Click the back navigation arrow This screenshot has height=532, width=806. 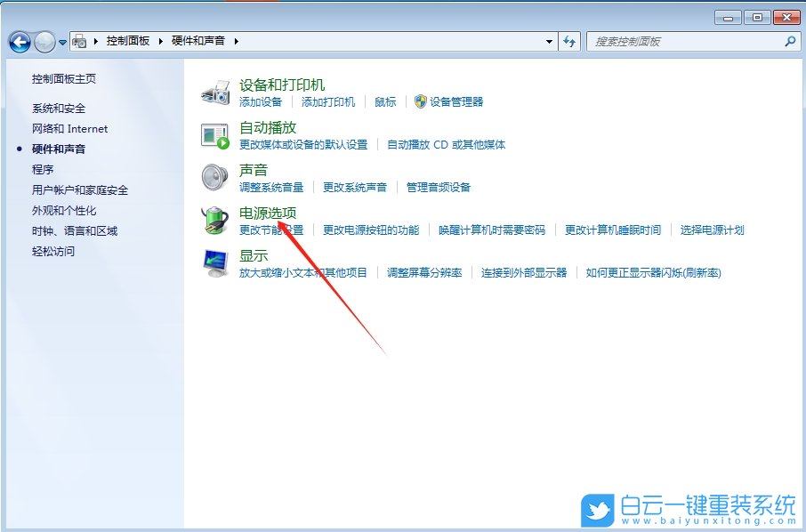coord(19,41)
